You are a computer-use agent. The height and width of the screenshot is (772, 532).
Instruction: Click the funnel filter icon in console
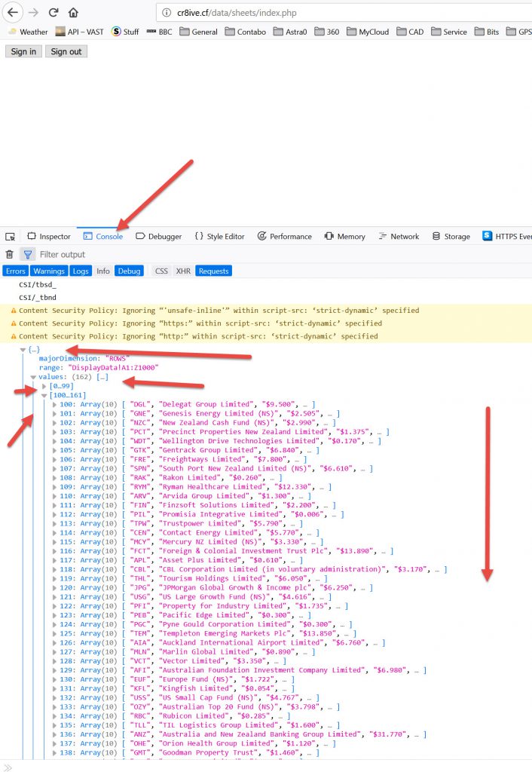28,255
